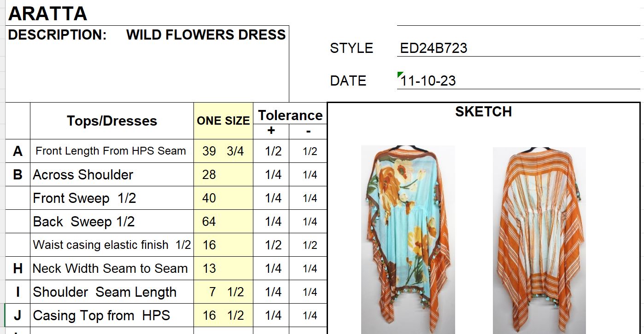Click the SKETCH heading cell
The image size is (644, 334).
point(483,112)
